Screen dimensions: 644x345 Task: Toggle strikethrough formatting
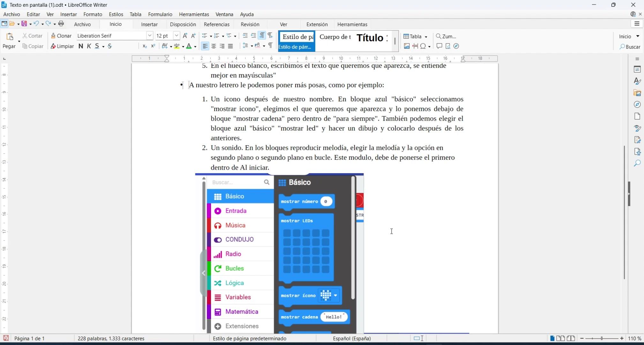[110, 46]
